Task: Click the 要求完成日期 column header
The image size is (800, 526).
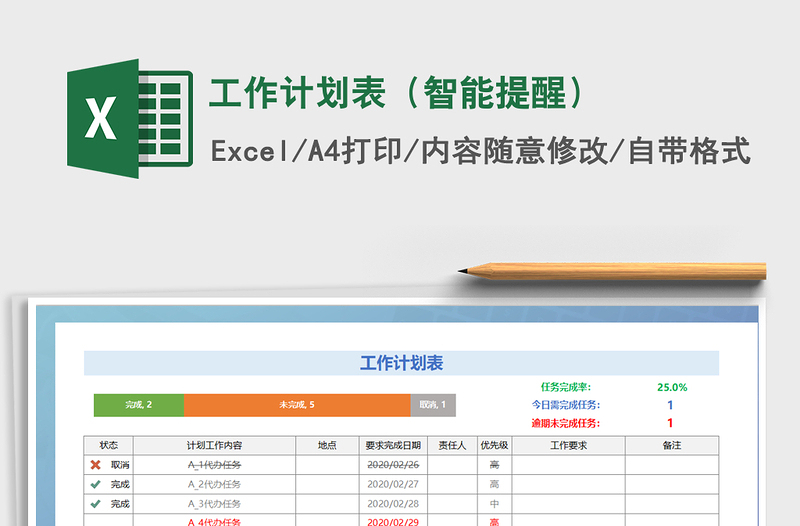Action: pyautogui.click(x=393, y=445)
